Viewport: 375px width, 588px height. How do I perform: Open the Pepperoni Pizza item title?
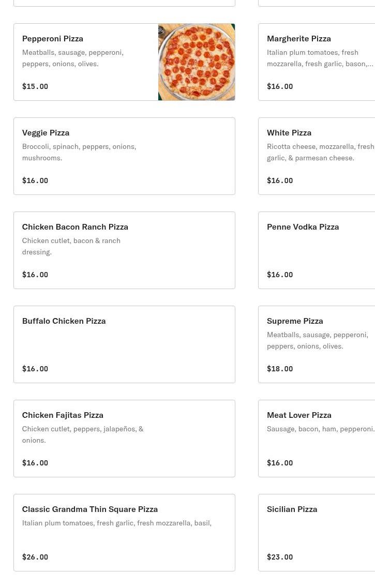pos(53,38)
